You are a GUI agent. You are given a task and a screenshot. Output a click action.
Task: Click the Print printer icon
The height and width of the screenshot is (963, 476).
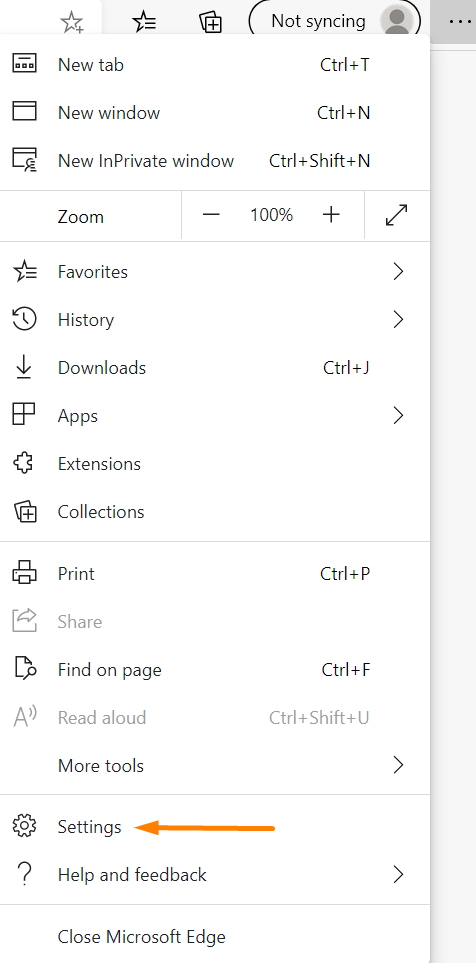pos(25,573)
